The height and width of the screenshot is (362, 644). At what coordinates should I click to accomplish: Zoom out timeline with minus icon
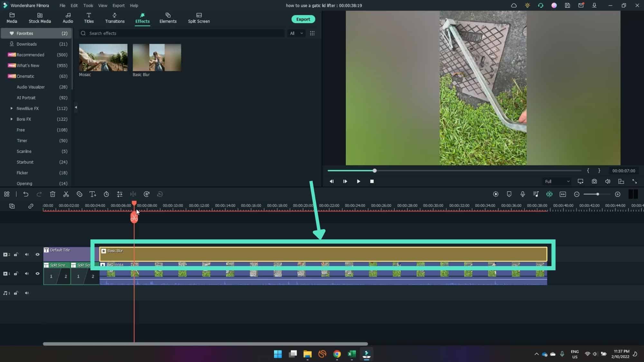pos(577,194)
